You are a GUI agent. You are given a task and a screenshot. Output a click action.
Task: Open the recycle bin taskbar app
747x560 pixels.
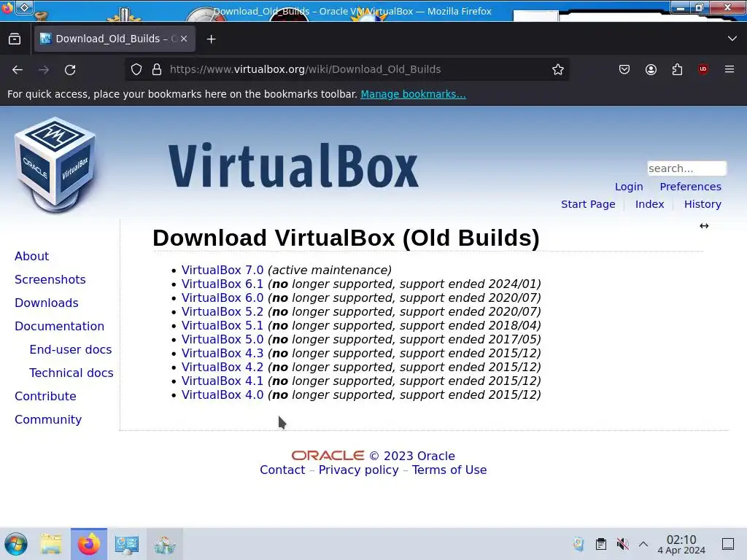pos(164,544)
